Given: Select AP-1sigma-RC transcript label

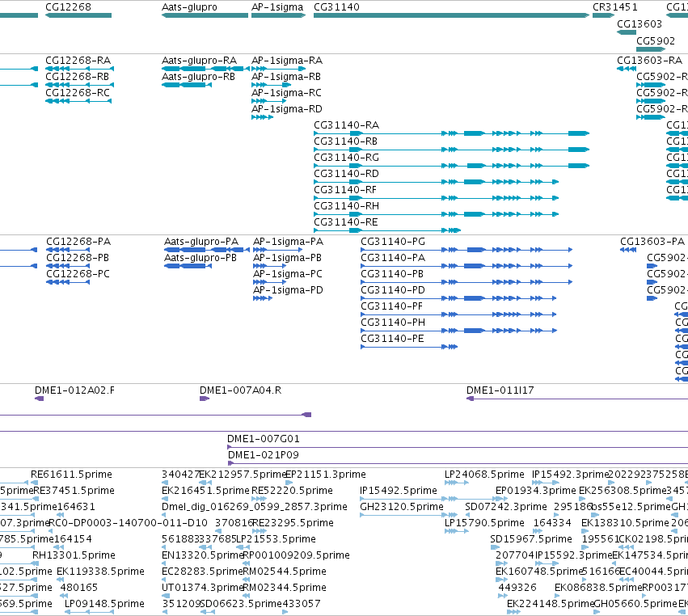Looking at the screenshot, I should pyautogui.click(x=286, y=93).
